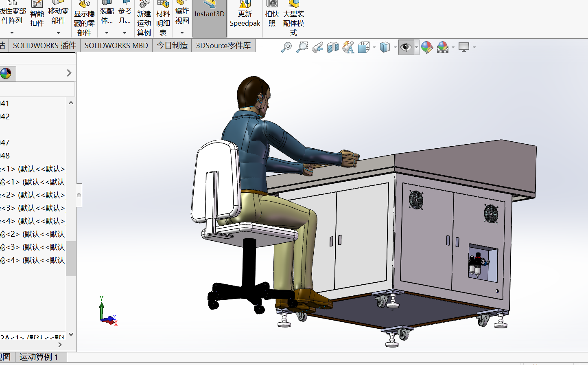Viewport: 588px width, 365px height.
Task: Click the Exploded View (爆炸视图) tool
Action: 182,12
